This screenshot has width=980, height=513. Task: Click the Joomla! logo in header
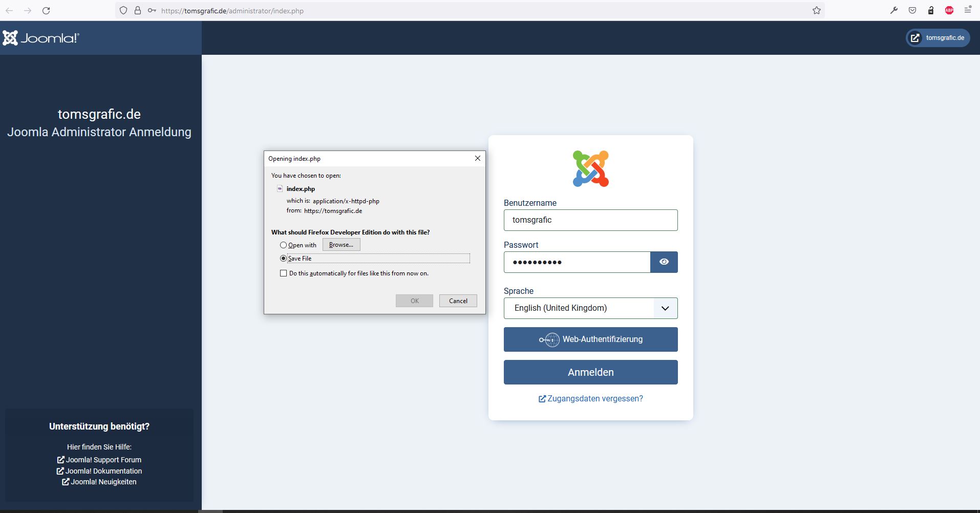[x=41, y=38]
